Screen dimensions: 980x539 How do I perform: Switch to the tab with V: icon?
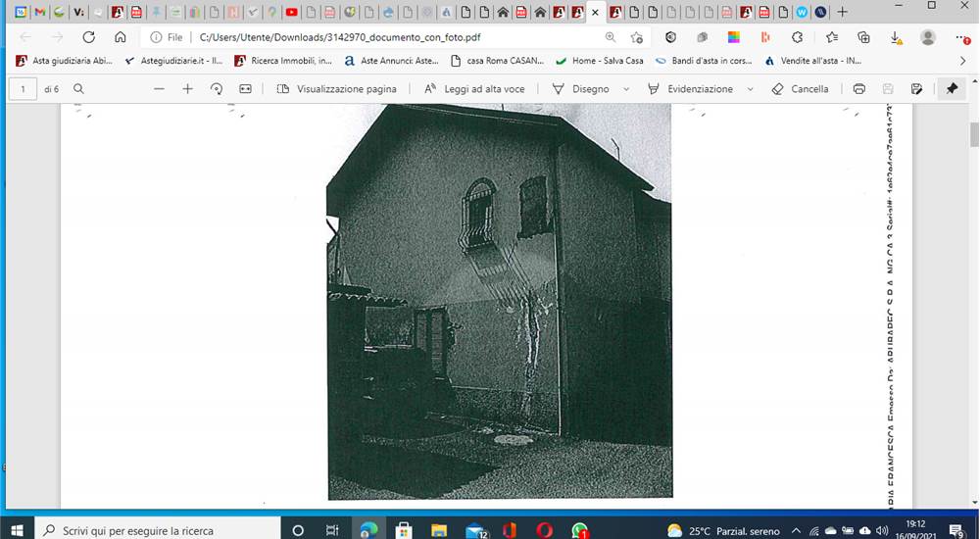pos(78,12)
